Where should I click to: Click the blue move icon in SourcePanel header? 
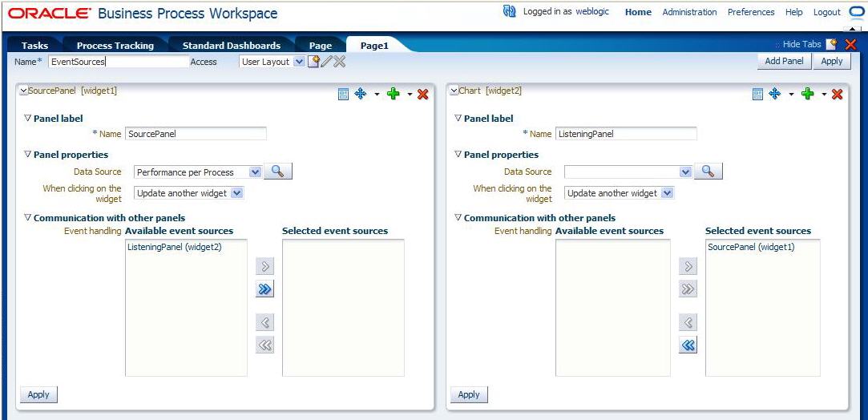(361, 94)
